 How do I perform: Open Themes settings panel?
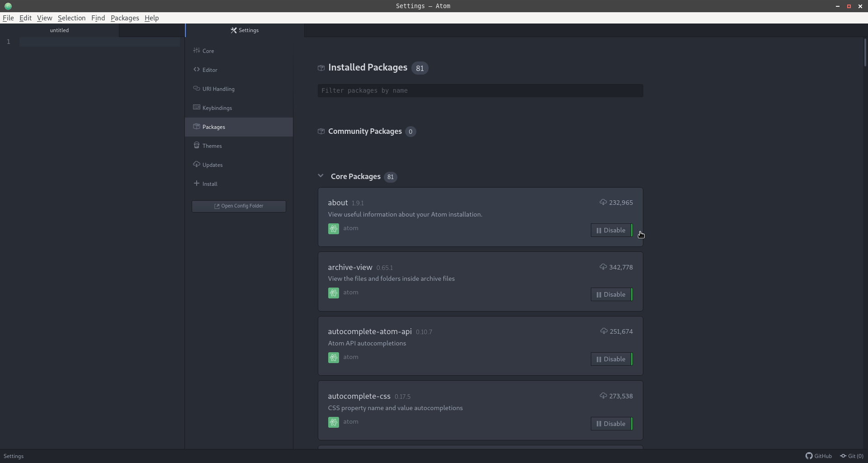click(x=239, y=146)
